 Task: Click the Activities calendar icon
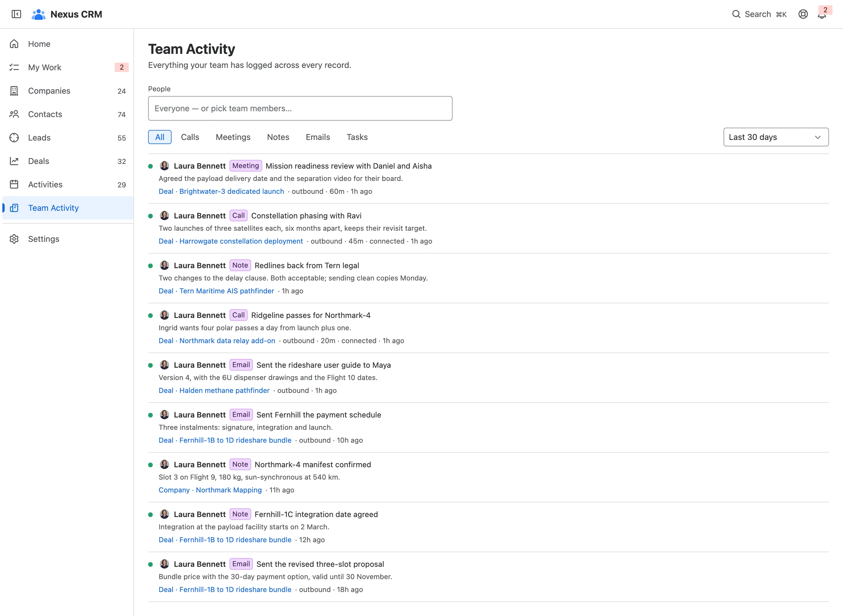click(14, 184)
